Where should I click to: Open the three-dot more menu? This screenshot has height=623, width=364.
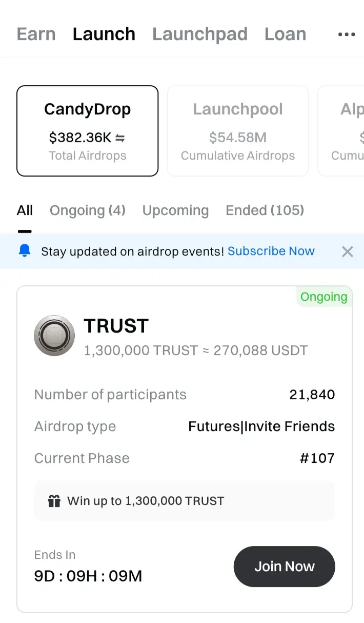pyautogui.click(x=347, y=34)
